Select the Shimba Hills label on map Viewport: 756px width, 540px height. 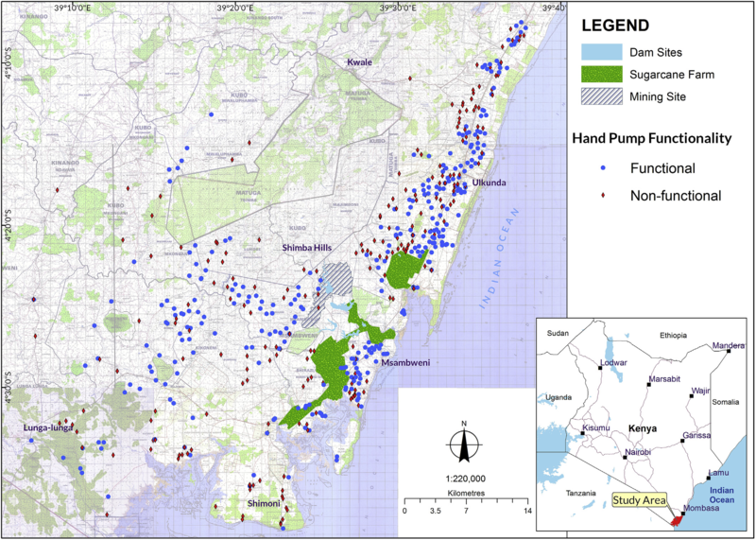click(309, 248)
